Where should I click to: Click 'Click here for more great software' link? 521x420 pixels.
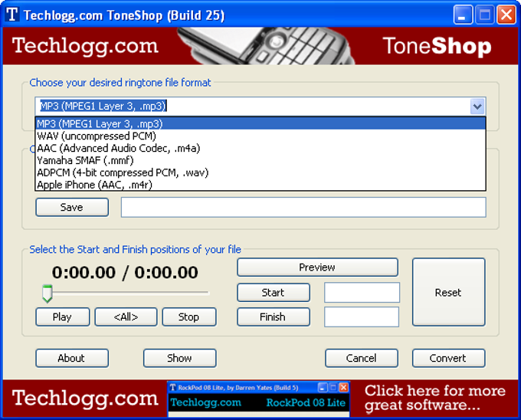[435, 398]
